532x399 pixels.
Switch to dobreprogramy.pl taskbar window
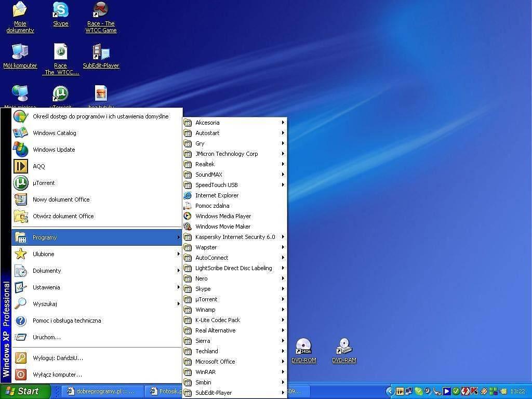pyautogui.click(x=103, y=391)
